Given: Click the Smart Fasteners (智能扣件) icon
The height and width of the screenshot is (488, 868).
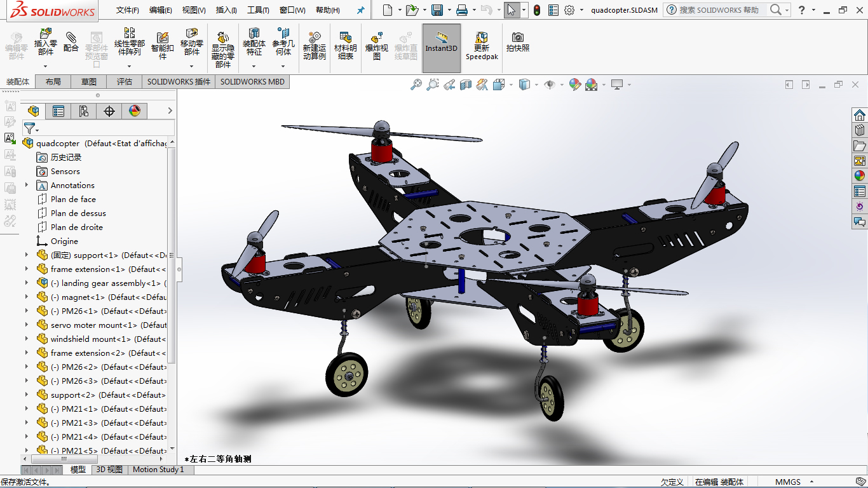Looking at the screenshot, I should point(162,46).
